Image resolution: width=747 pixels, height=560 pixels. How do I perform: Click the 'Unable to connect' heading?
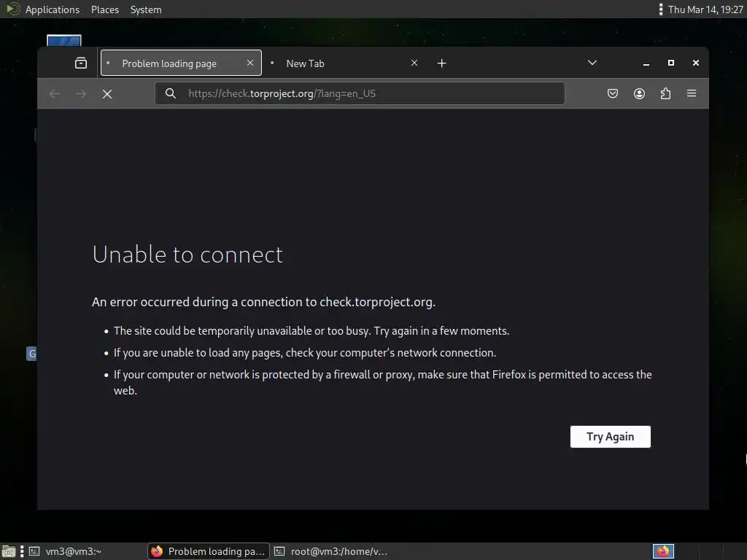click(x=187, y=254)
